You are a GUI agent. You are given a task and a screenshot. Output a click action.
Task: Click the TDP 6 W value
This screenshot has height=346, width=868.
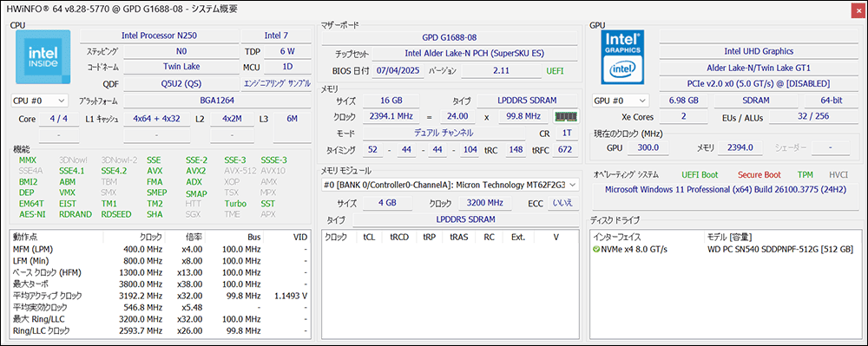click(x=286, y=51)
